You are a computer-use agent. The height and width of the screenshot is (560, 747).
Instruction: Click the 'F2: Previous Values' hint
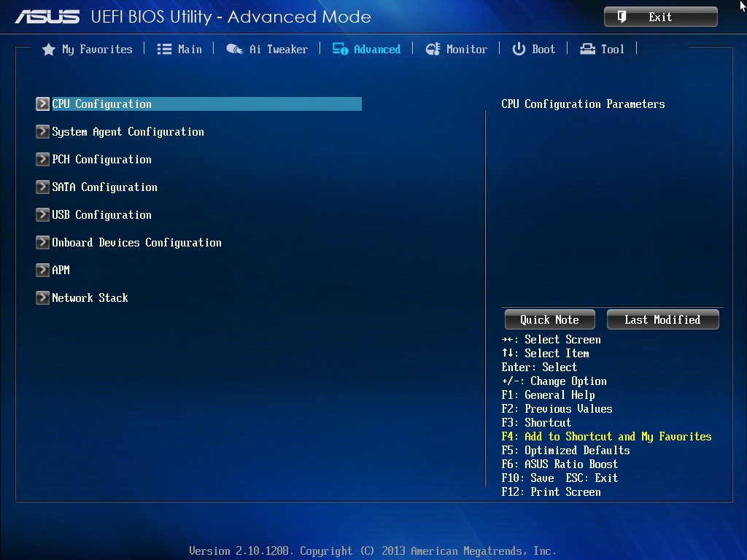557,408
